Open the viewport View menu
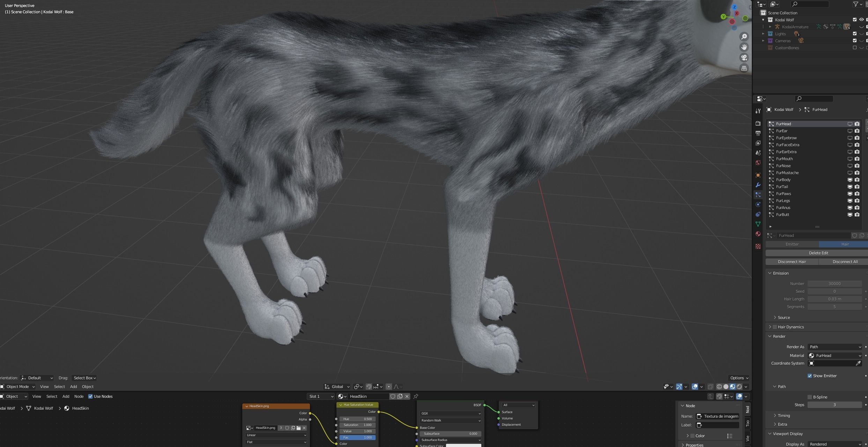 44,387
